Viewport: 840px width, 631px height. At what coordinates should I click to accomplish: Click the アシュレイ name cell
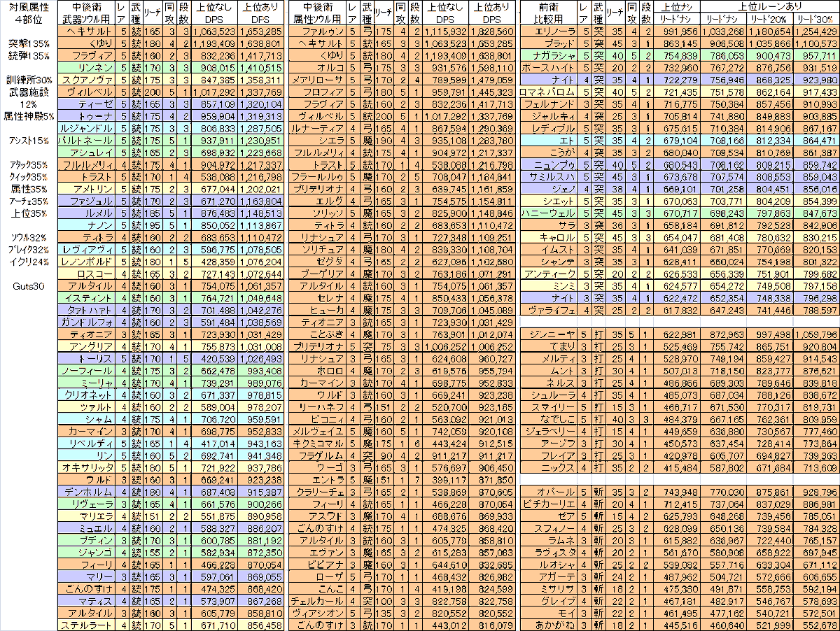point(85,152)
